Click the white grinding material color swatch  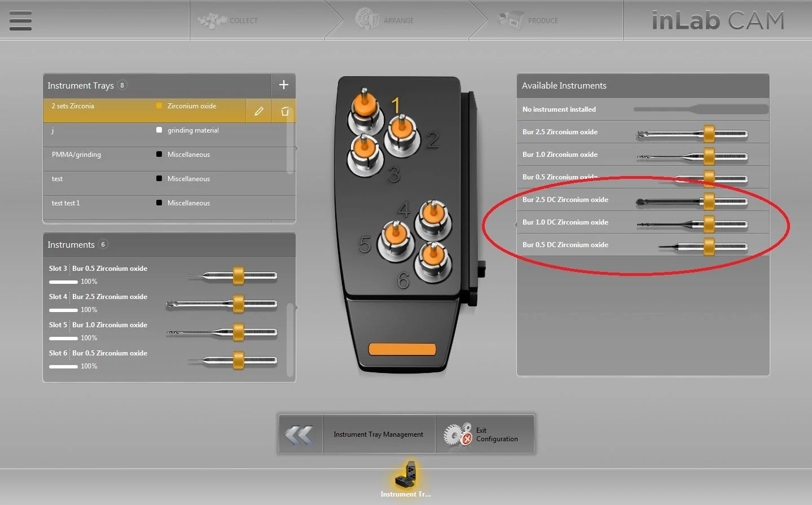(x=159, y=130)
